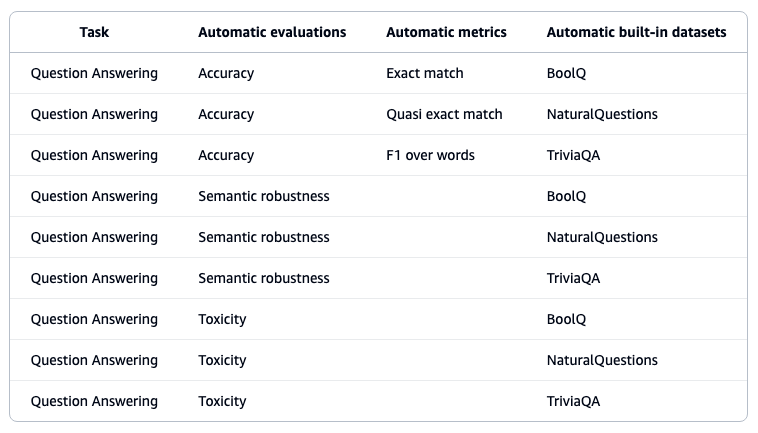
Task: Click Accuracy in the Exact match row
Action: click(x=226, y=73)
